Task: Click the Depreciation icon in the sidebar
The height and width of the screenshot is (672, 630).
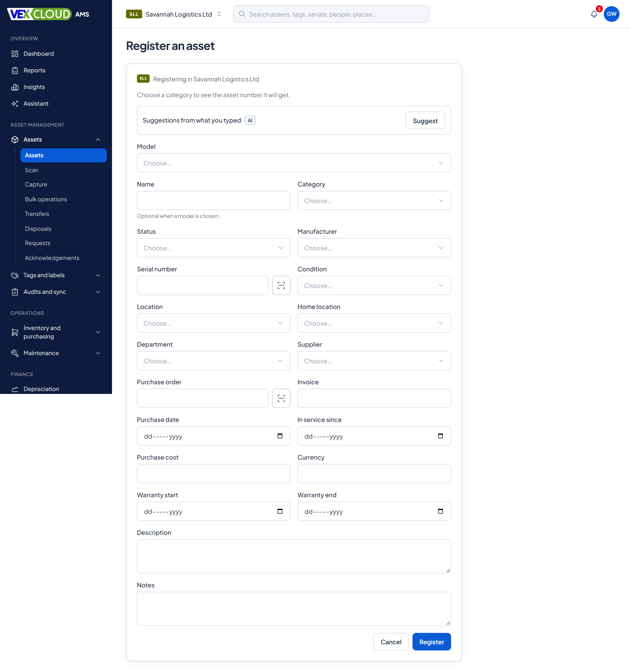Action: click(15, 389)
